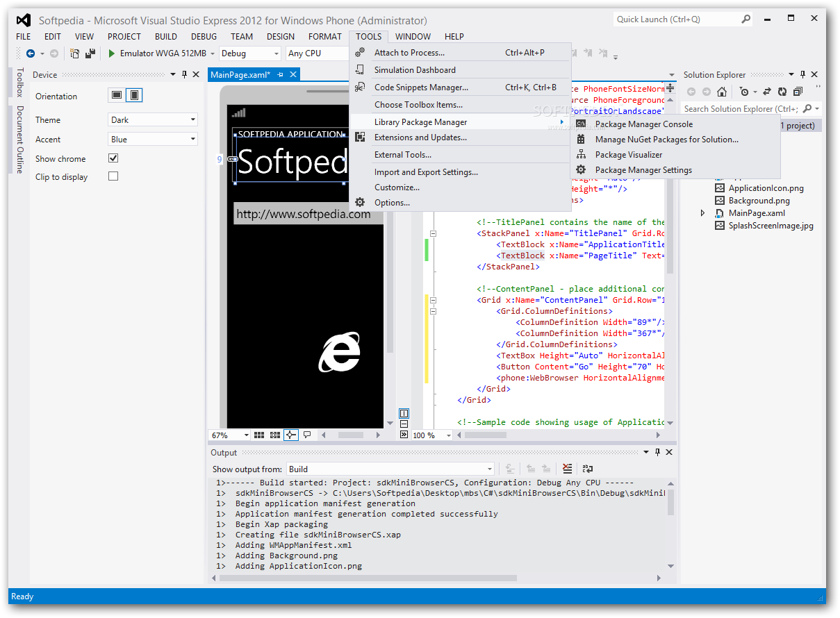Toggle show snap grid in designer
Viewport: 840px width, 618px height.
[x=259, y=435]
